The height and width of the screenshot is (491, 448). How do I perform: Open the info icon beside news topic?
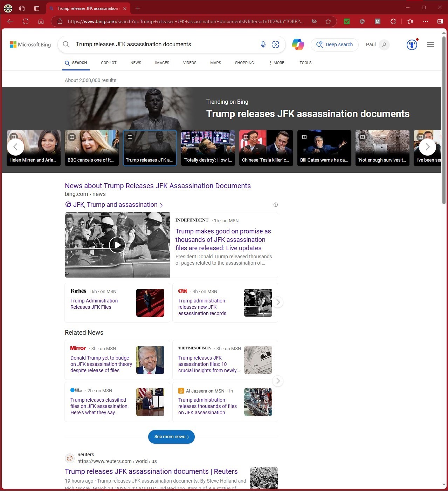coord(276,205)
